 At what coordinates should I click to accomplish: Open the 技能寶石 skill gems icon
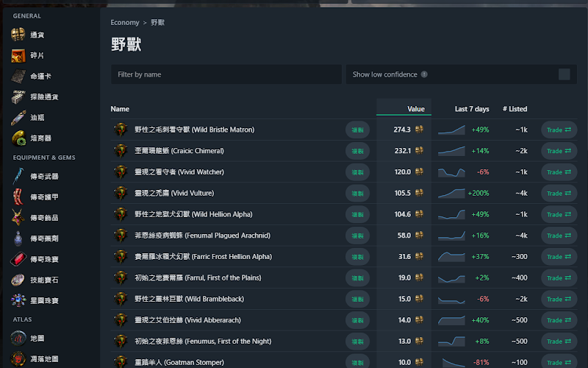[x=18, y=280]
